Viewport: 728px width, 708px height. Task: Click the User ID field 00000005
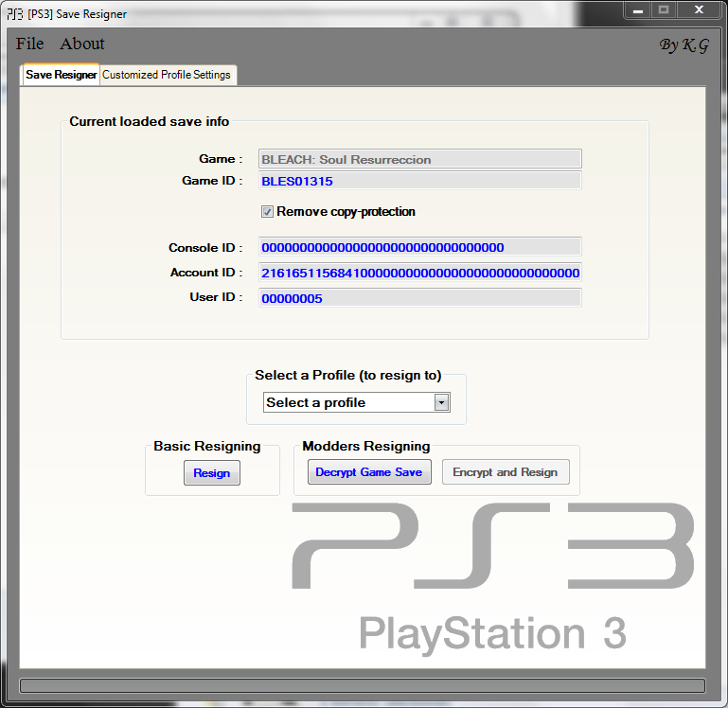coord(419,297)
